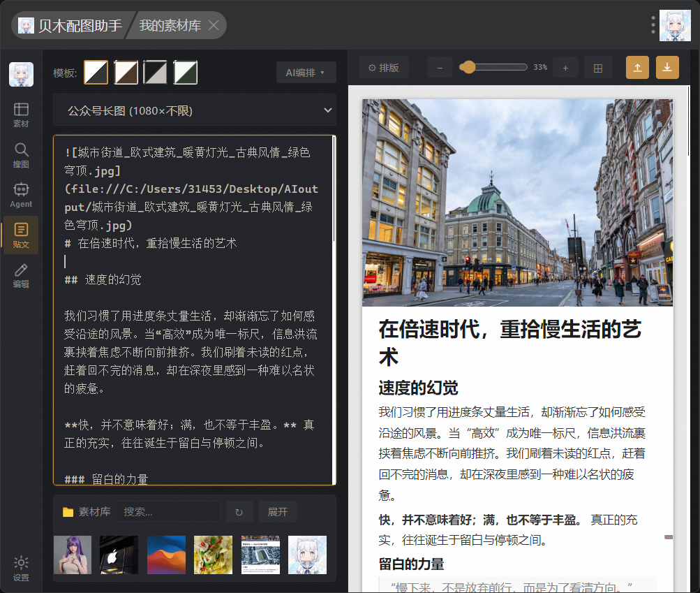The height and width of the screenshot is (593, 700).
Task: Select the white-black template swatch
Action: click(96, 73)
